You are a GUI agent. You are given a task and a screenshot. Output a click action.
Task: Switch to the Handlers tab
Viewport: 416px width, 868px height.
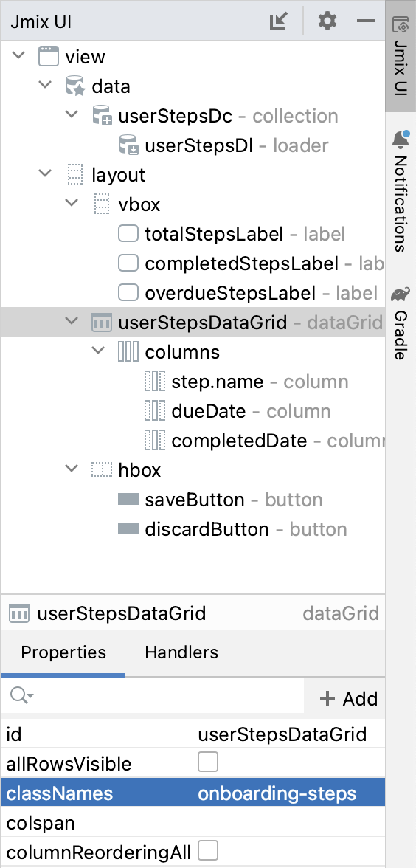point(181,652)
